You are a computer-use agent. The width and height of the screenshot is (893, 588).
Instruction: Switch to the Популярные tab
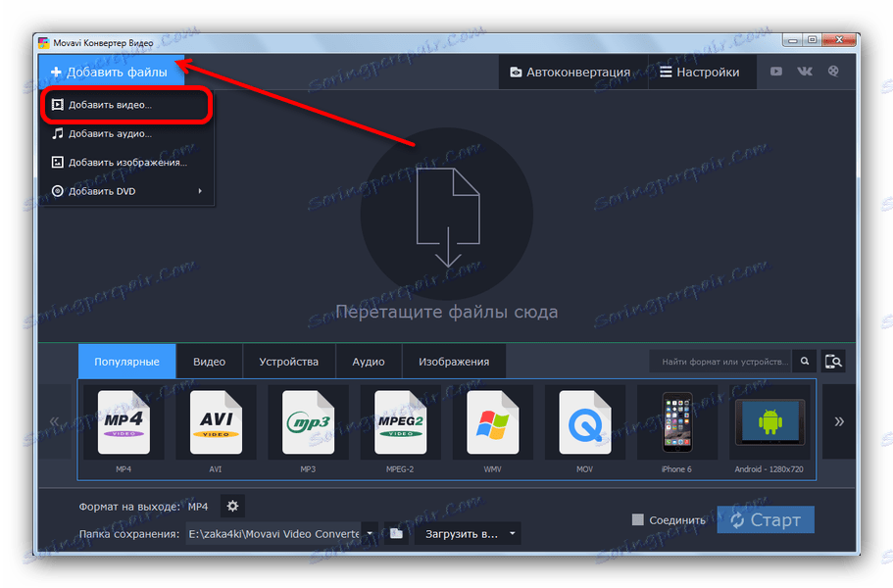[x=127, y=362]
